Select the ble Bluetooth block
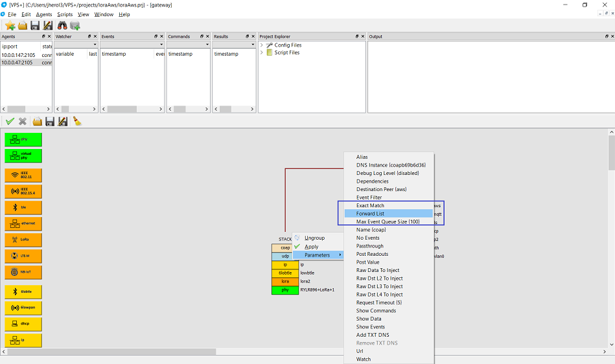 23,207
